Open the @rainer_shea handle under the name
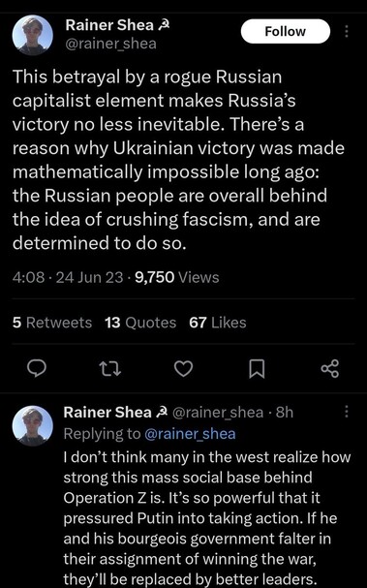The image size is (367, 588). 111,44
